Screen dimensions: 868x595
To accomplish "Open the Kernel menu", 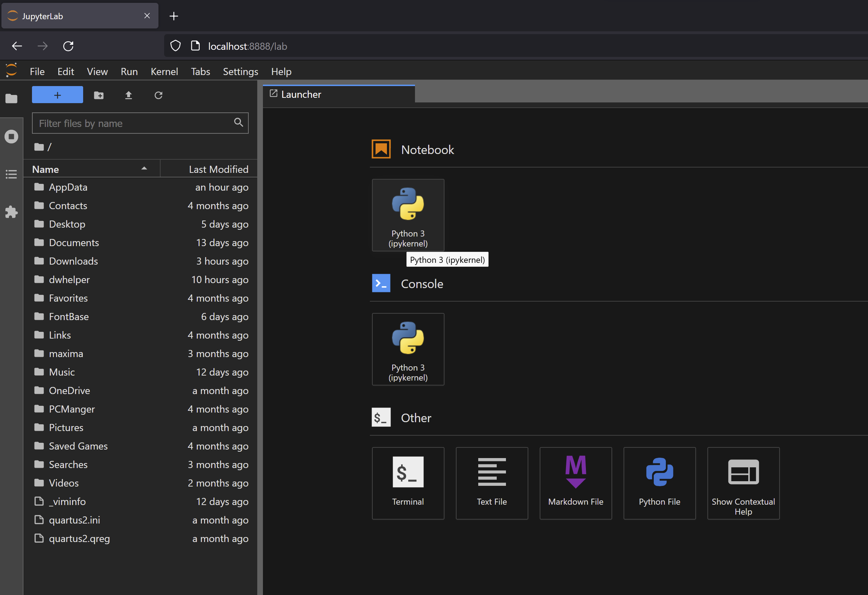I will (164, 71).
